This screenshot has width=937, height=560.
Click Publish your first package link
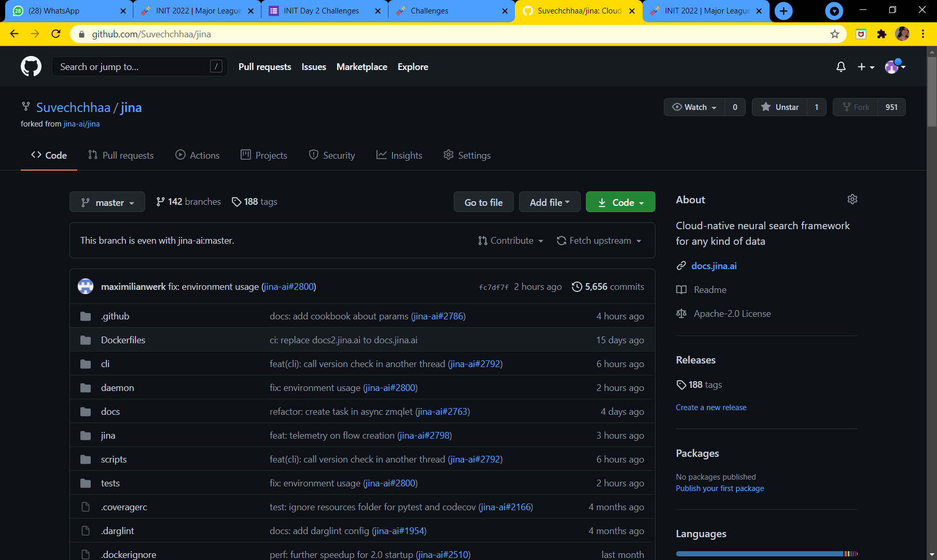click(720, 488)
